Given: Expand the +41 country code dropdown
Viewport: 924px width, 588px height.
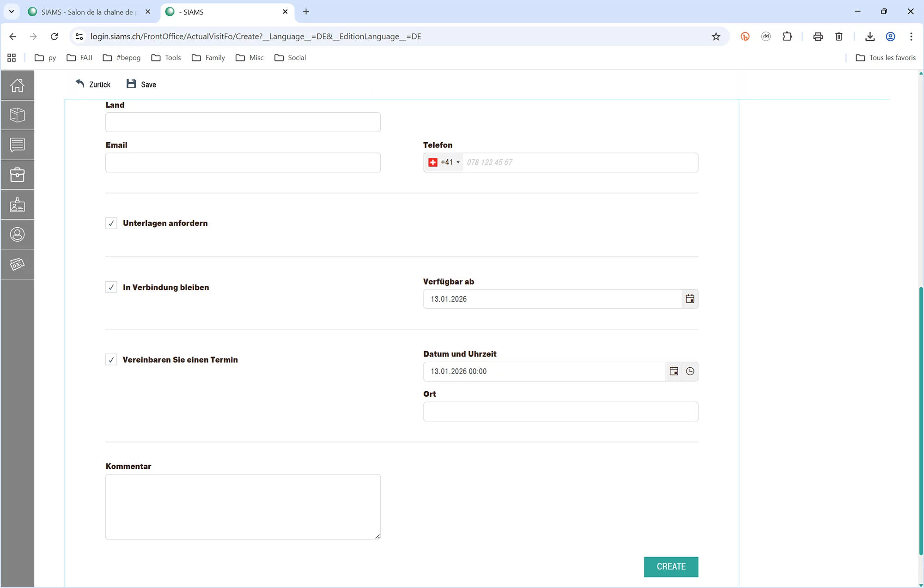Looking at the screenshot, I should click(444, 163).
